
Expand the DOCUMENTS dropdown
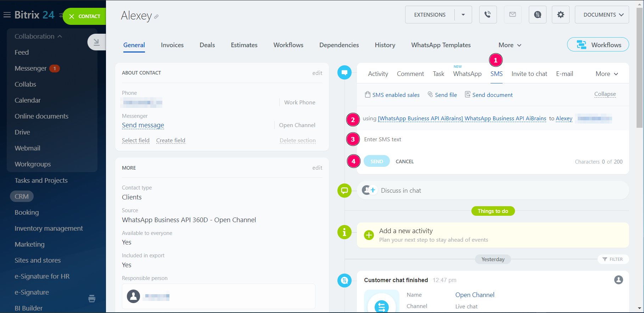coord(601,15)
